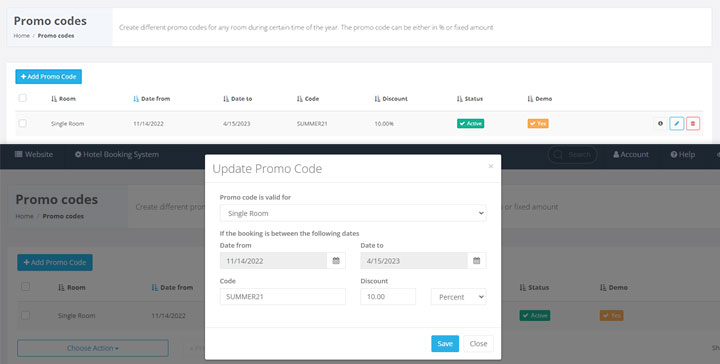The image size is (720, 364).
Task: Open the Hotel Booking System menu
Action: pyautogui.click(x=117, y=155)
